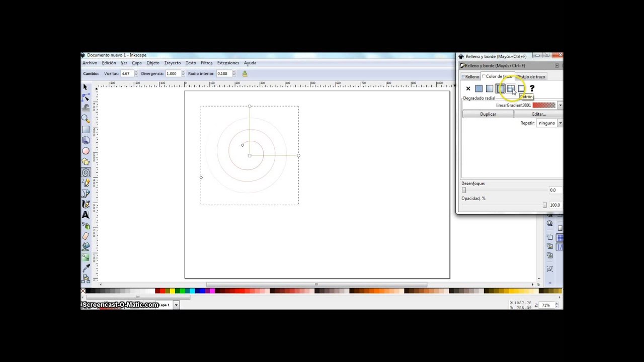Open the Filtros menu

point(206,63)
